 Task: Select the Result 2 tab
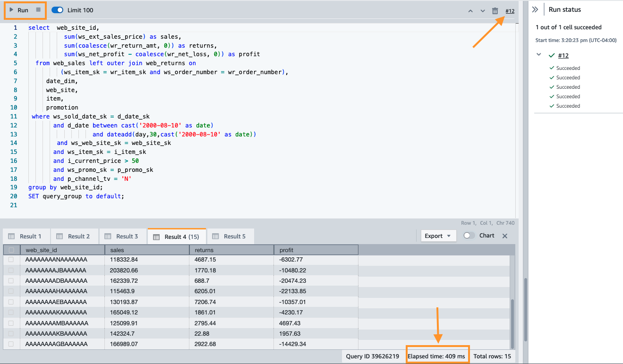coord(74,236)
